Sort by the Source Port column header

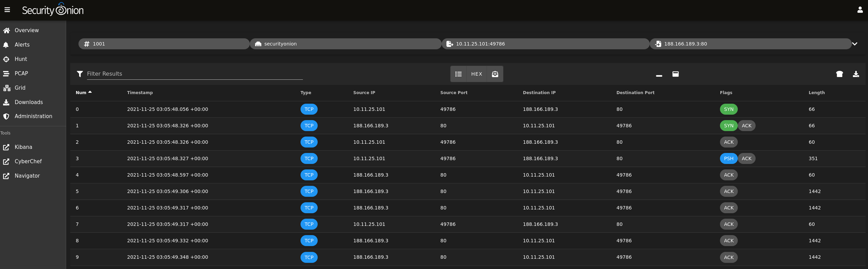454,93
